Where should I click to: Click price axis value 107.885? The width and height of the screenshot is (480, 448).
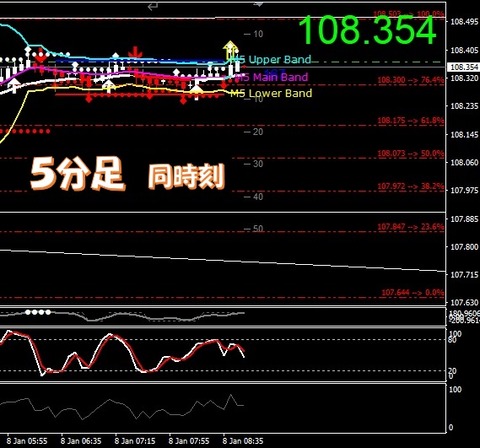point(464,219)
